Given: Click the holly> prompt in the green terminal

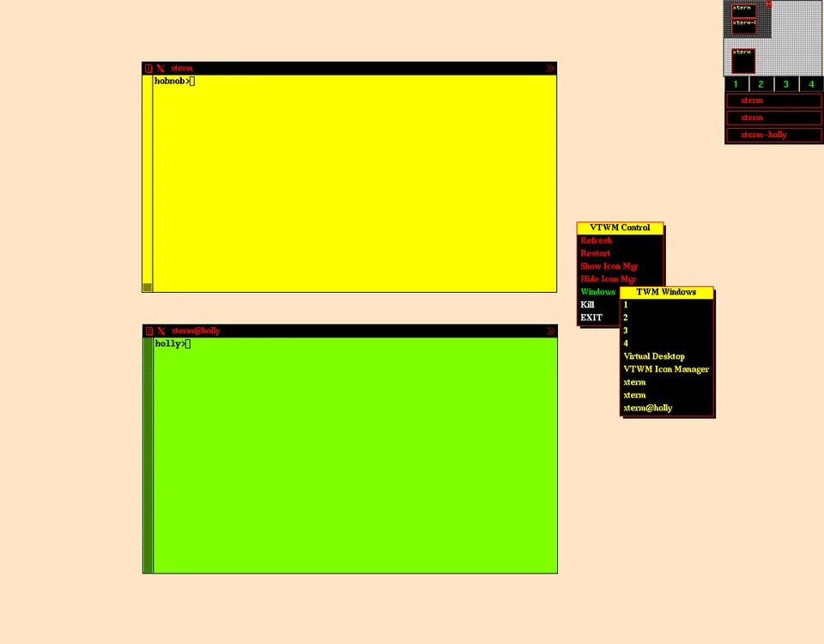Looking at the screenshot, I should tap(170, 343).
